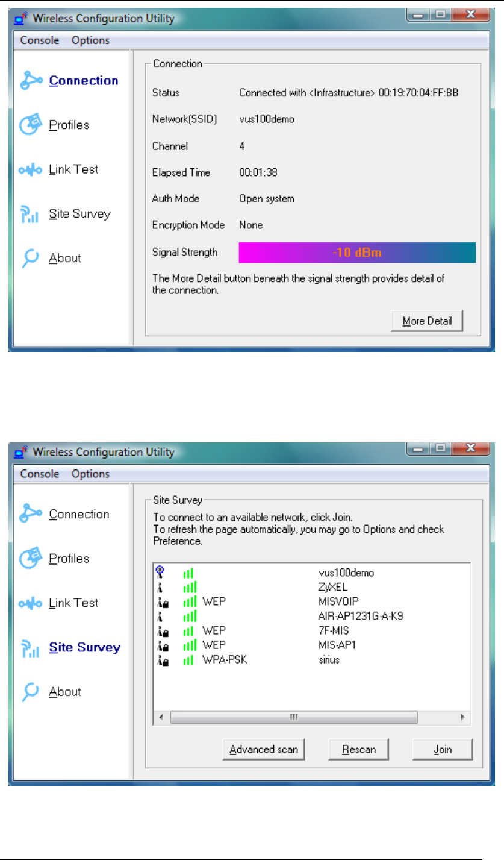
Task: Click horizontal scrollbar thumb in network list
Action: (294, 718)
